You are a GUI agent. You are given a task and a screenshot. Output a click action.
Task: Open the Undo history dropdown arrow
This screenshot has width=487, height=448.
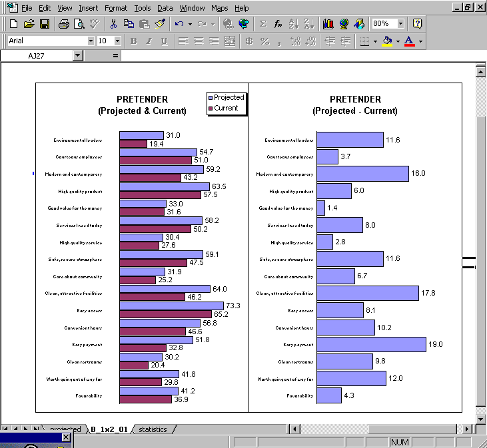190,24
